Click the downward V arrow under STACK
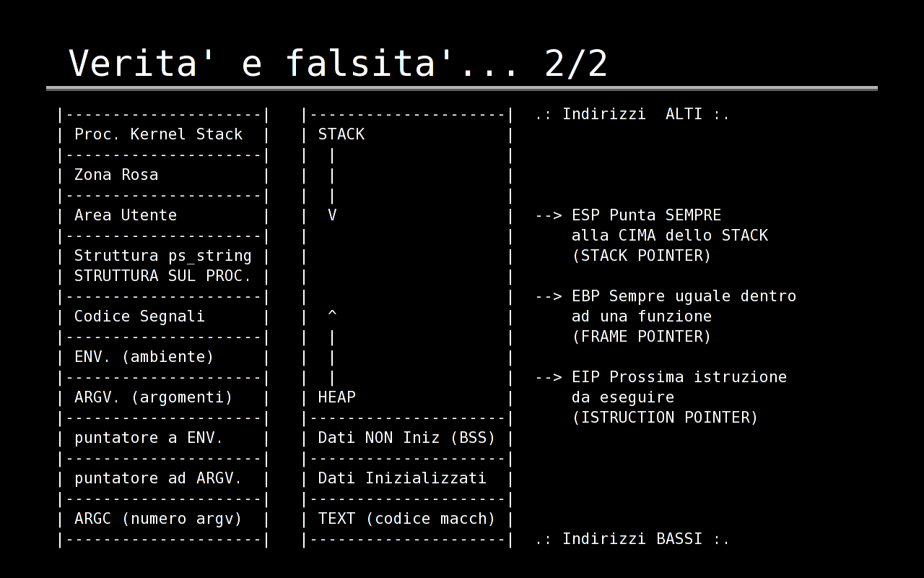The height and width of the screenshot is (578, 924). [332, 215]
